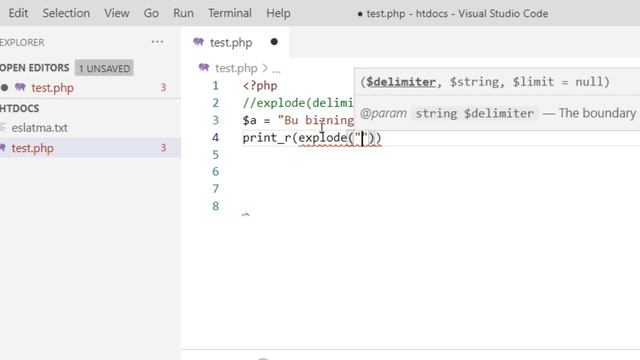Image resolution: width=640 pixels, height=360 pixels.
Task: Open the Terminal menu
Action: 230,13
